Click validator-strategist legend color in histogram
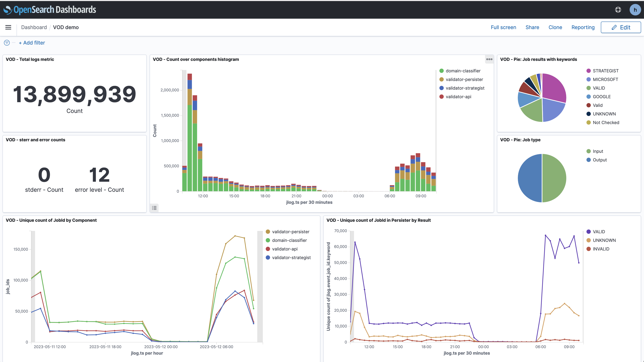 coord(442,88)
